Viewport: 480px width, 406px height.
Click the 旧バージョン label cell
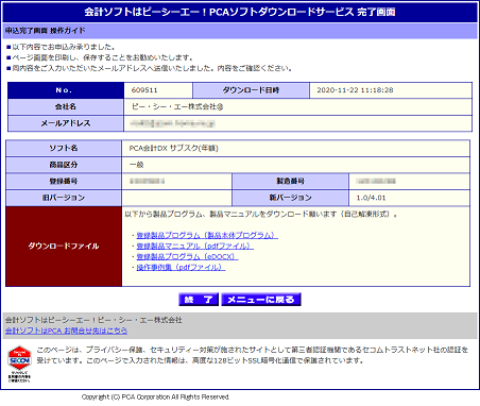pyautogui.click(x=63, y=198)
